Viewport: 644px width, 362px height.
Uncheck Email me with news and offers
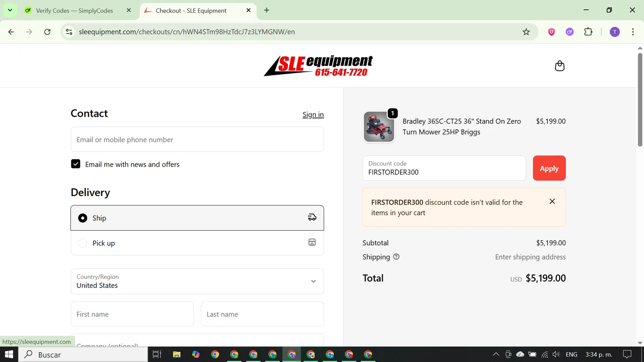pos(76,164)
